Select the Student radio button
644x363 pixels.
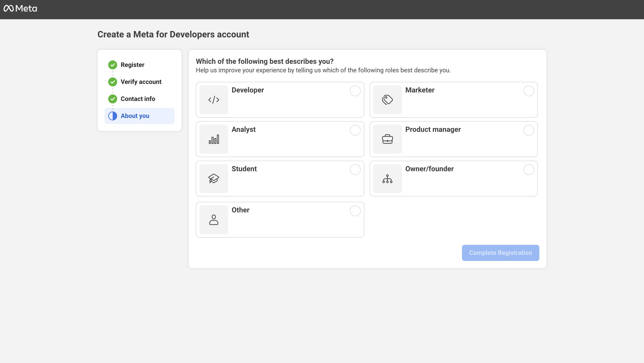355,170
